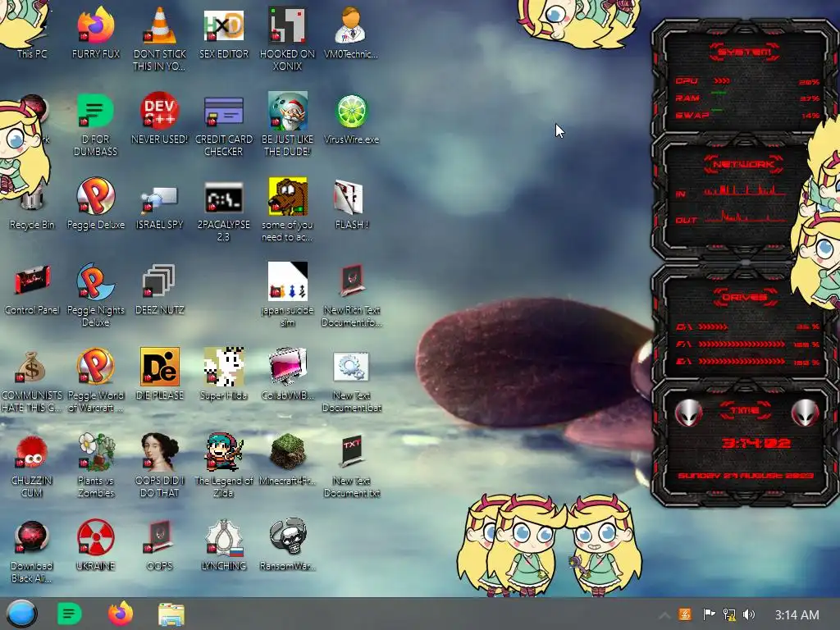Open the Start orb on taskbar

[x=21, y=614]
